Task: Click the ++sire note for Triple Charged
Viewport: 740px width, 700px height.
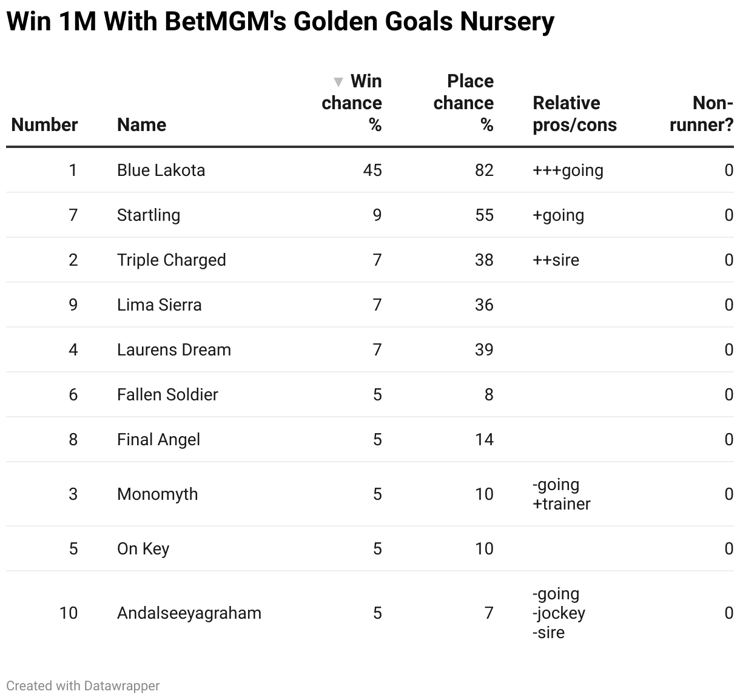Action: 556,260
